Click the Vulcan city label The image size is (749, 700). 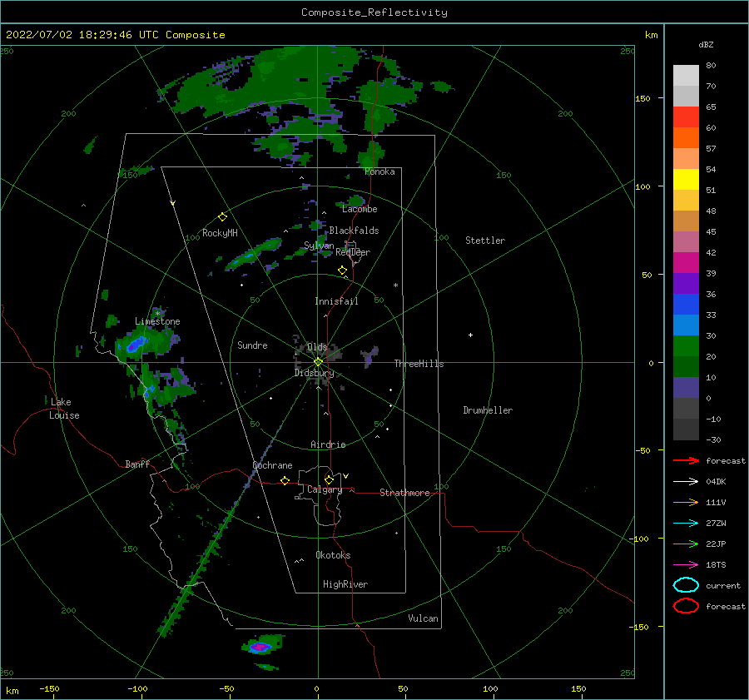pyautogui.click(x=423, y=618)
